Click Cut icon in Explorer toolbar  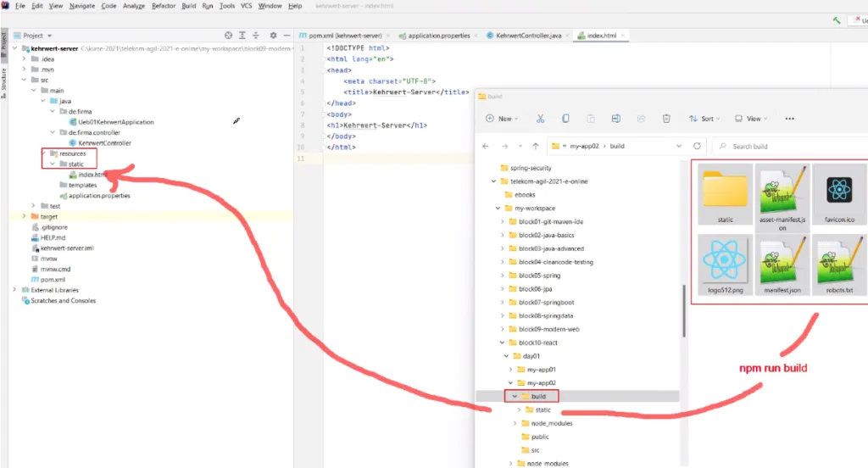pyautogui.click(x=540, y=119)
